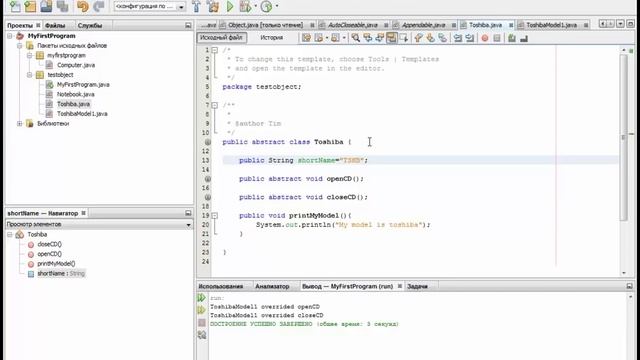
Task: Click the Debug Project icon
Action: pos(245,6)
